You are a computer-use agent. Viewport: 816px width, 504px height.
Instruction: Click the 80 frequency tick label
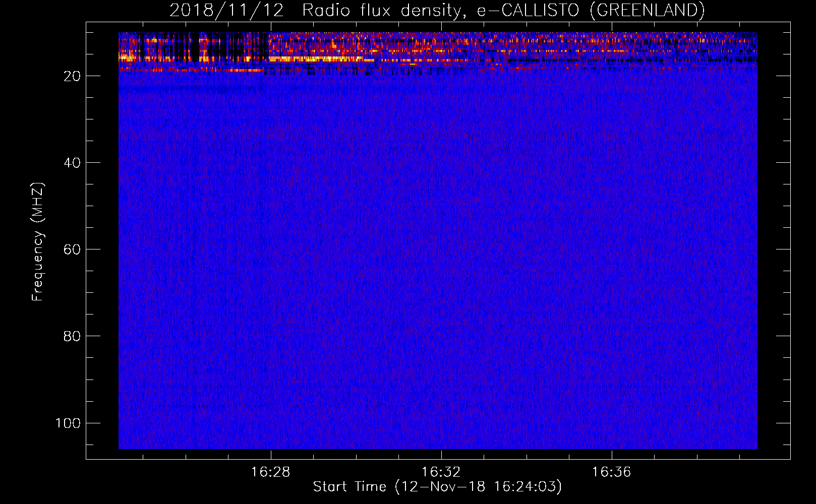(72, 336)
